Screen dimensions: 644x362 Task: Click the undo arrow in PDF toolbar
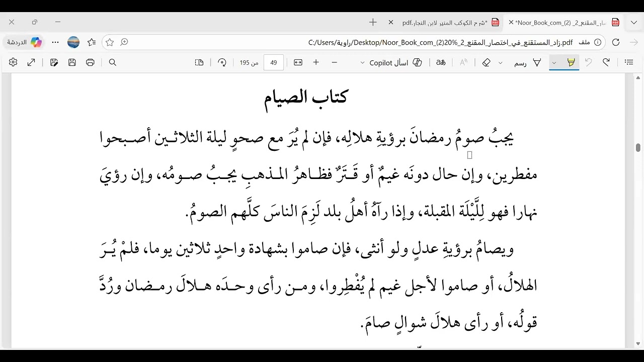[x=588, y=62]
